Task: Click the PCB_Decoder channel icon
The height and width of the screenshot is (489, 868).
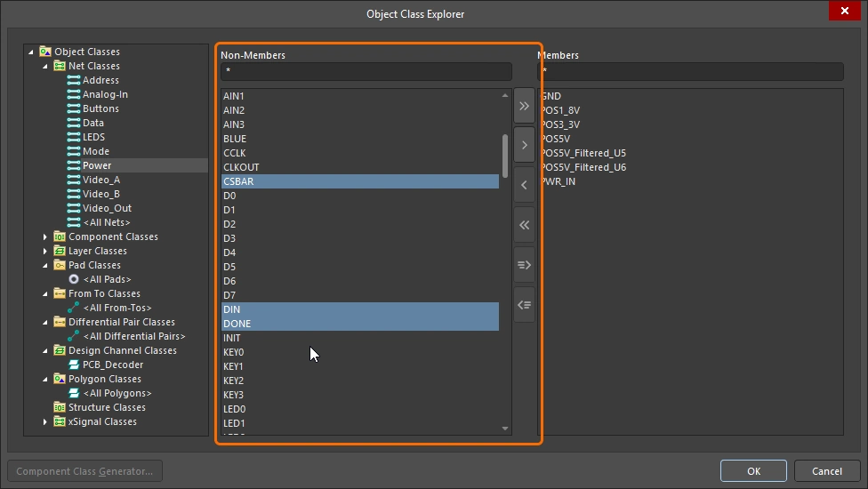Action: (74, 365)
